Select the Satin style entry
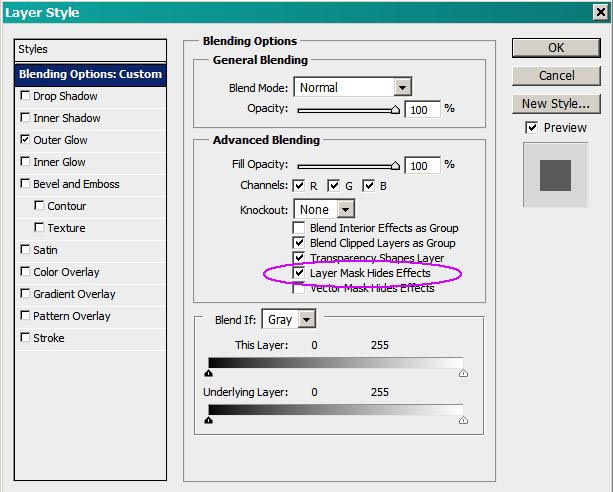613x492 pixels. pyautogui.click(x=46, y=251)
